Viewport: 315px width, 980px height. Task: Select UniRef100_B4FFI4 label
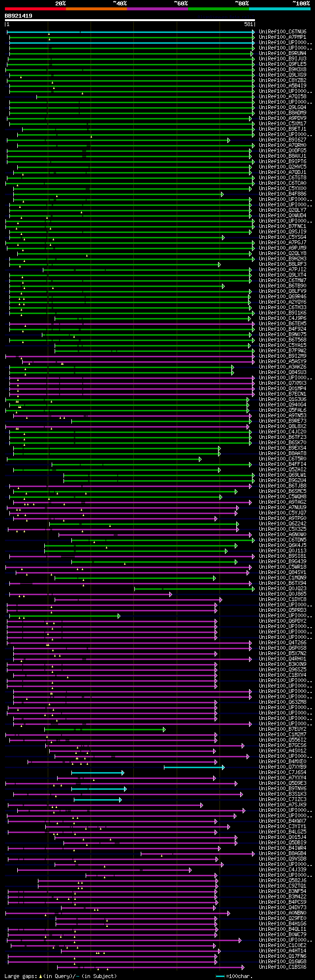click(x=283, y=464)
